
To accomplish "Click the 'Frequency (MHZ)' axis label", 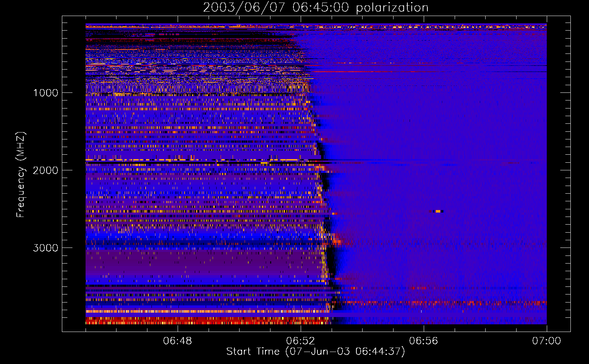I will tap(21, 175).
